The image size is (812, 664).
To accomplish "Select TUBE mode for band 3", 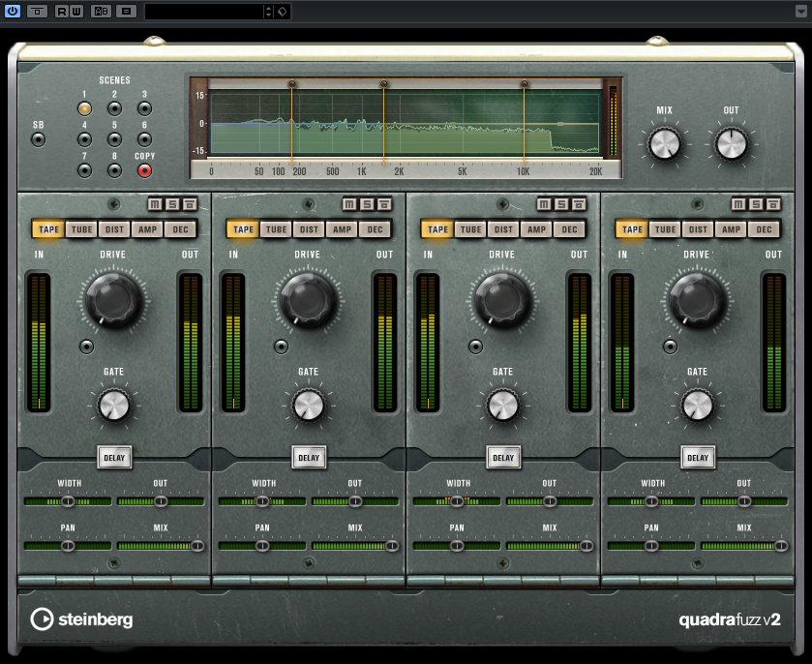I will click(470, 229).
